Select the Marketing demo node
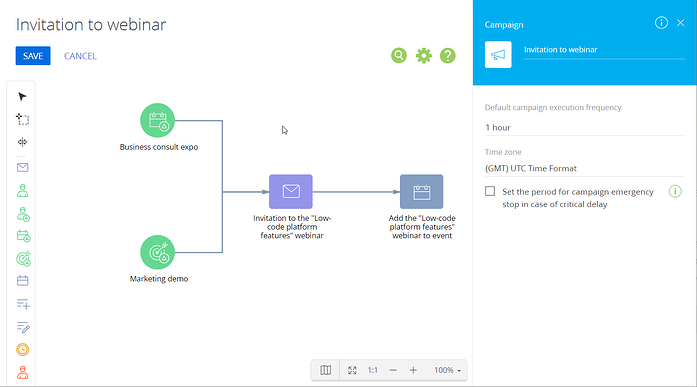Image resolution: width=697 pixels, height=387 pixels. coord(157,252)
